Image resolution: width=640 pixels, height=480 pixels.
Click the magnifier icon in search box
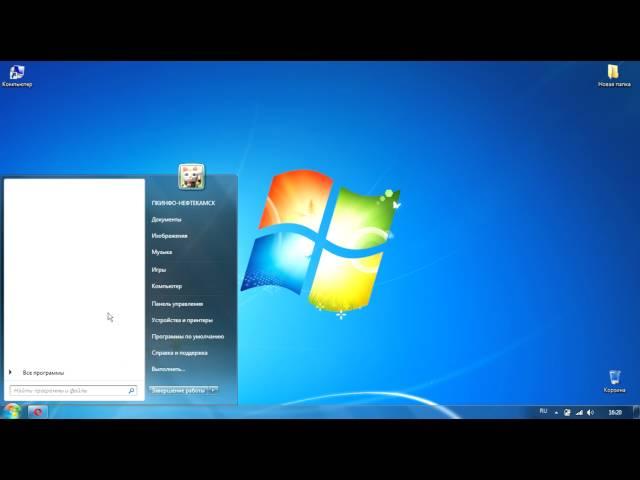[x=131, y=391]
